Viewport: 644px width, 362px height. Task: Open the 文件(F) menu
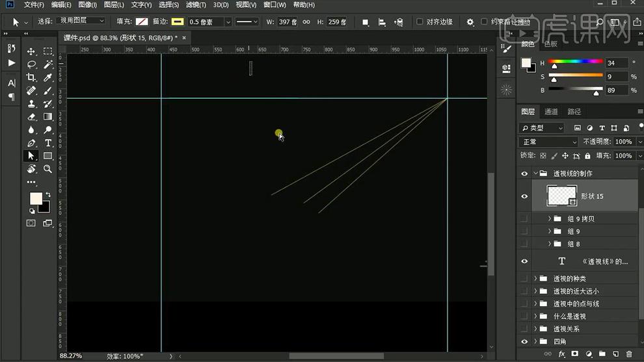coord(34,5)
